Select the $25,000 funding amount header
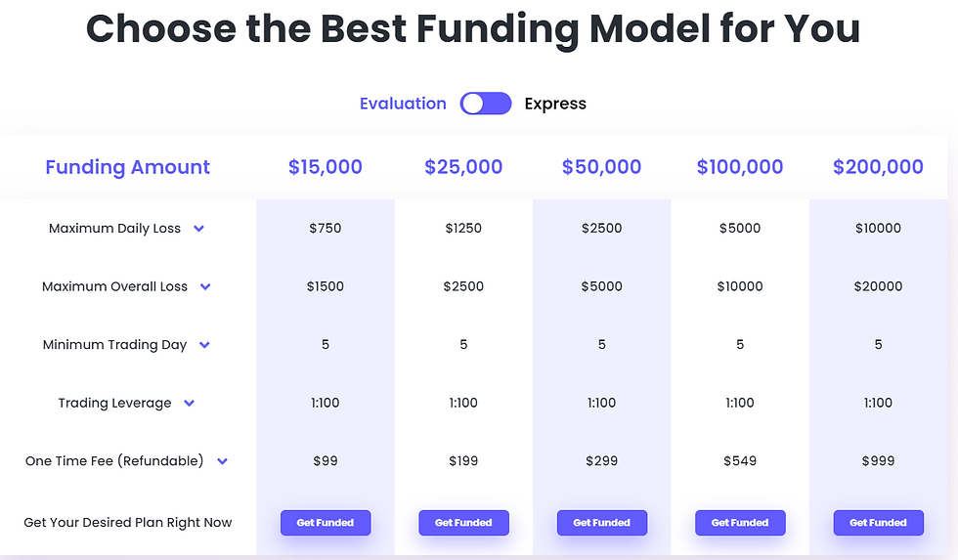 point(463,167)
